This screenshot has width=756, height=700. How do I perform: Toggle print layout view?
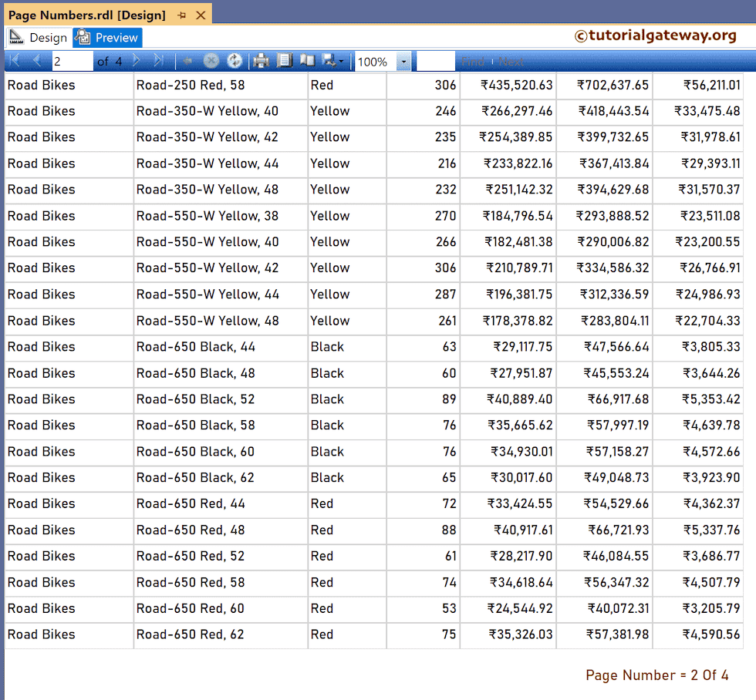(307, 61)
